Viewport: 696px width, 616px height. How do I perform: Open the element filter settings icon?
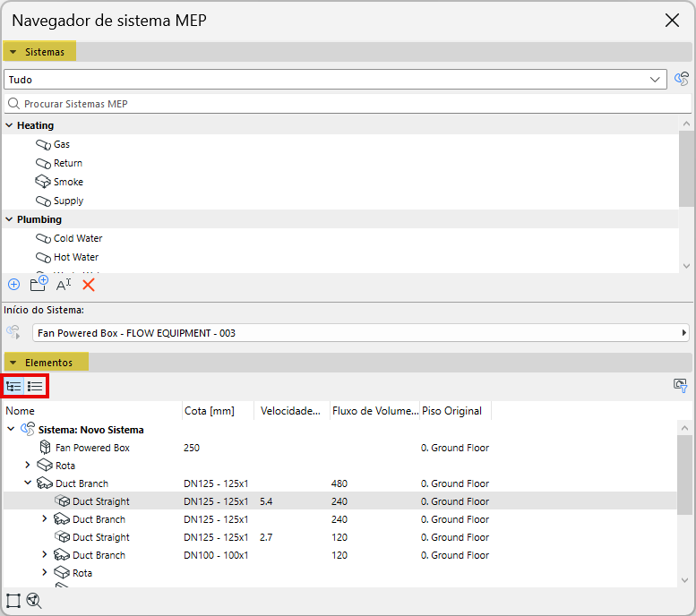(x=681, y=386)
